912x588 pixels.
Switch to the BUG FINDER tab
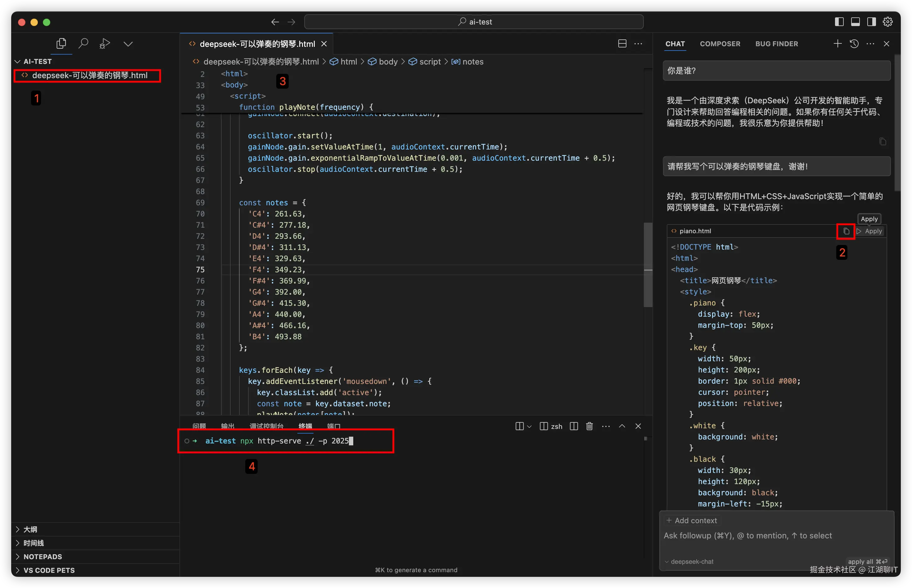click(x=777, y=43)
